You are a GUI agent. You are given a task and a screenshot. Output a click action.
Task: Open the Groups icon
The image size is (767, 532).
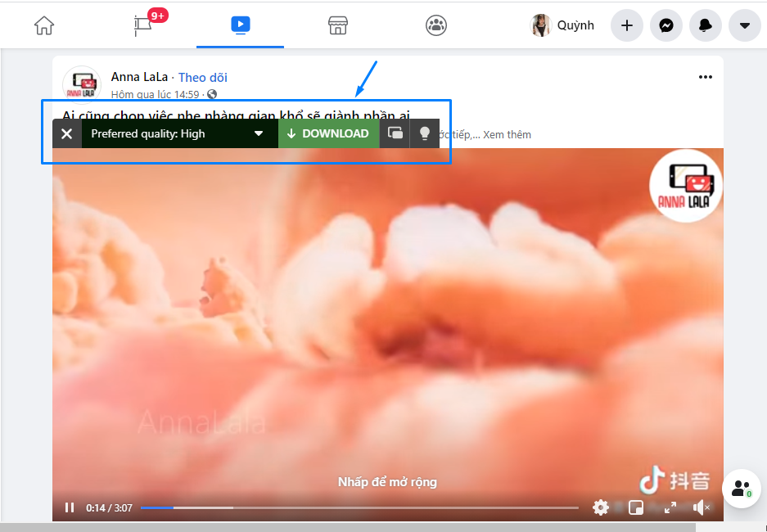[435, 25]
